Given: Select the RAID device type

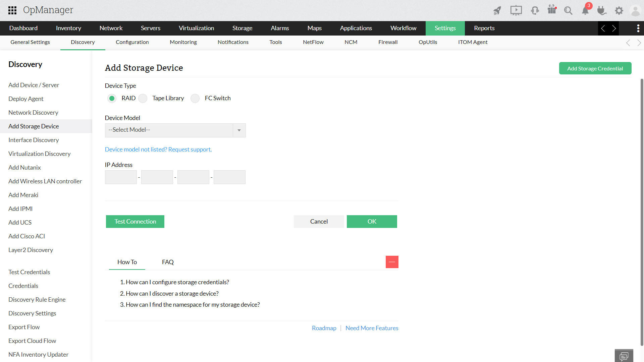Looking at the screenshot, I should click(112, 98).
